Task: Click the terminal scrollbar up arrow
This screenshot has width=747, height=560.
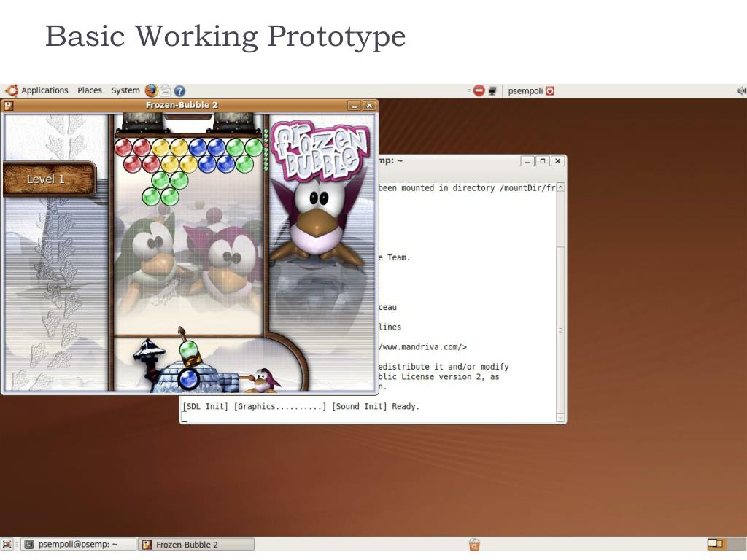Action: [x=561, y=187]
